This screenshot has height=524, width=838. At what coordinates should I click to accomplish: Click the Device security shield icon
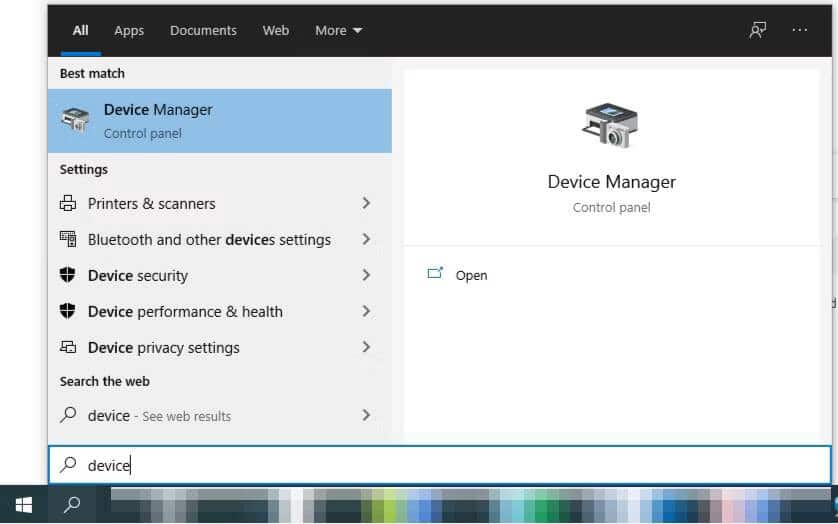click(x=68, y=275)
